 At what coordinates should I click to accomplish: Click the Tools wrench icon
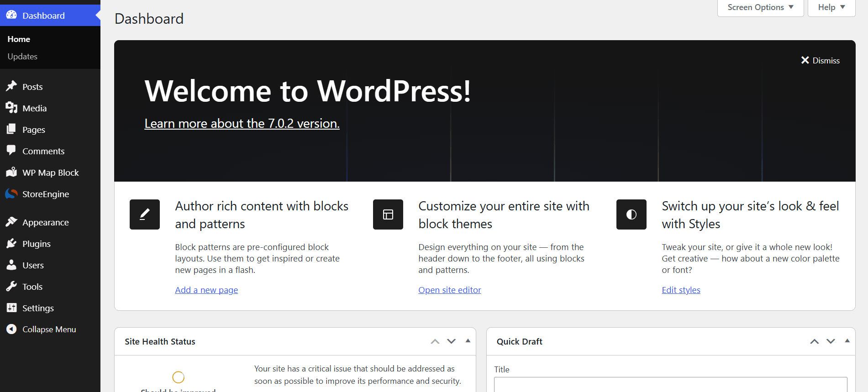tap(11, 286)
